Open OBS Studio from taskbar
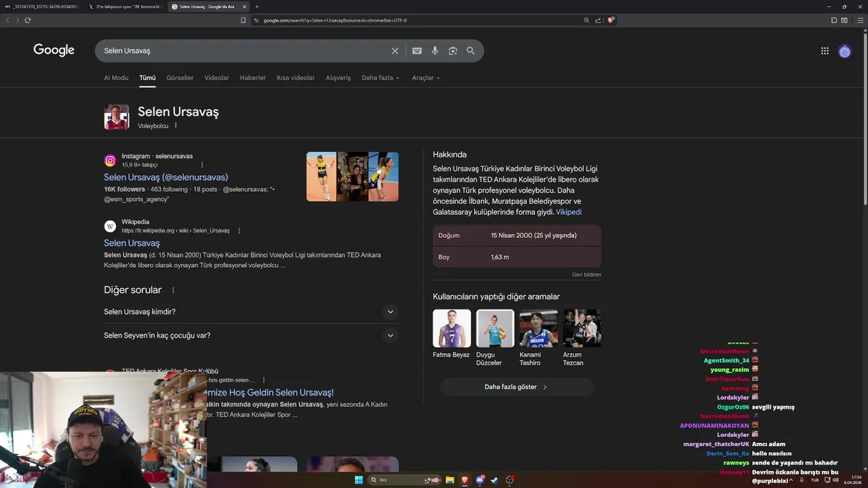The width and height of the screenshot is (868, 488). [510, 480]
